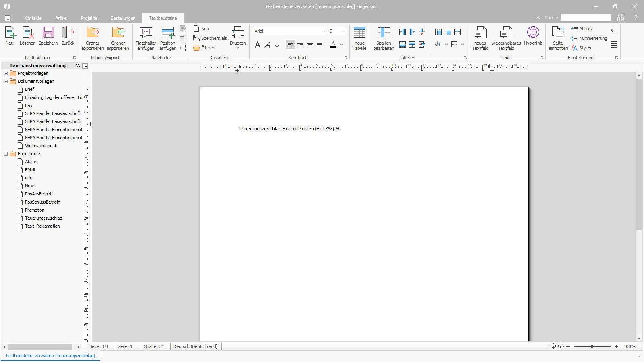Click Spalten bearbeiten icon
644x362 pixels.
coord(384,33)
